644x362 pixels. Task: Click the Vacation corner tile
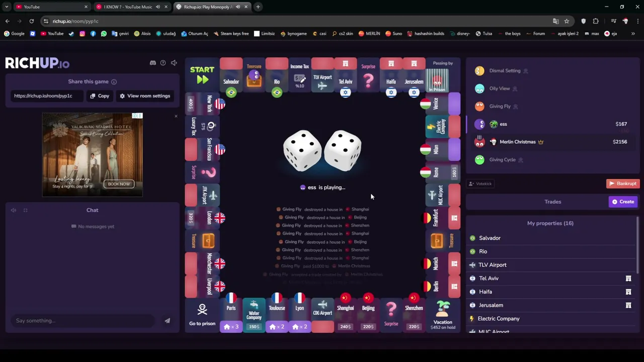[x=443, y=315]
